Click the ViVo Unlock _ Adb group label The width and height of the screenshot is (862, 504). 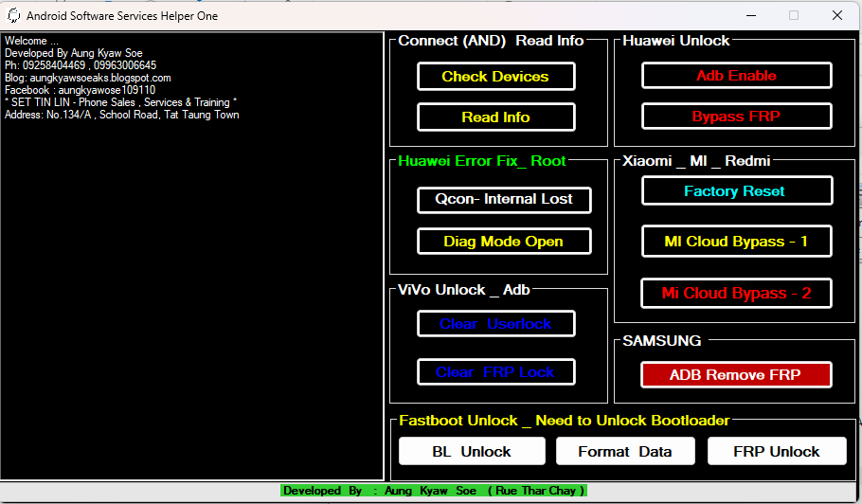[x=463, y=290]
